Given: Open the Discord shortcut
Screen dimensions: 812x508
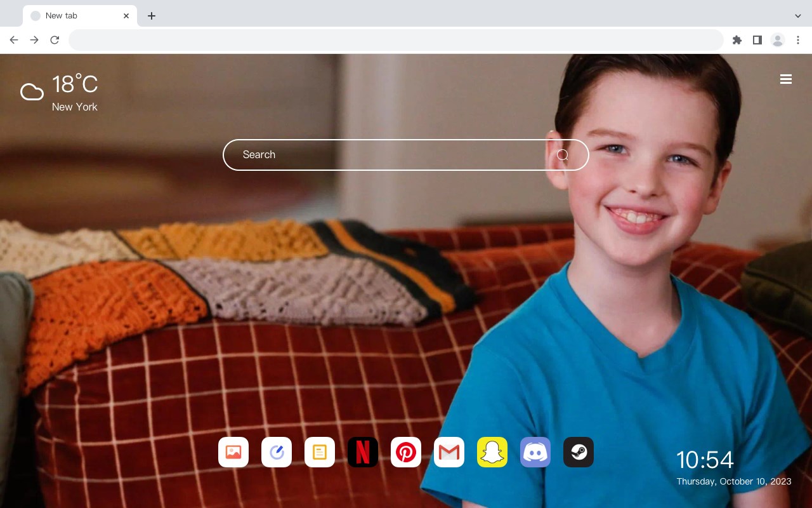Looking at the screenshot, I should click(535, 452).
